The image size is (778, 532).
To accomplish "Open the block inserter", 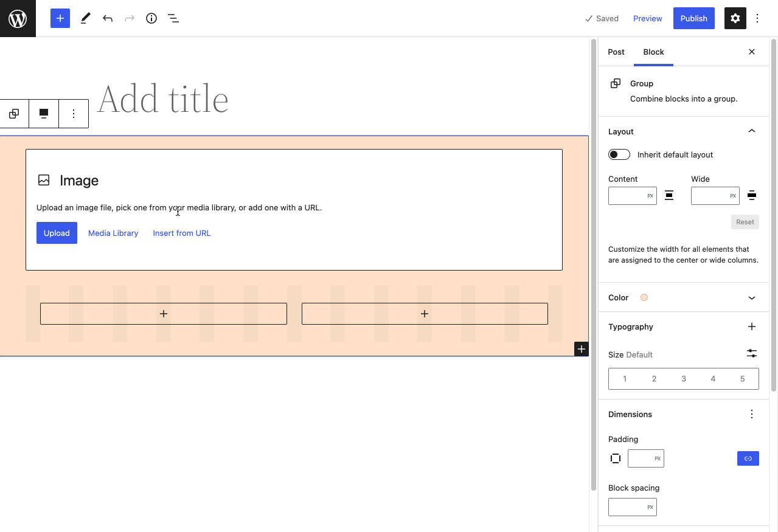I will (60, 18).
